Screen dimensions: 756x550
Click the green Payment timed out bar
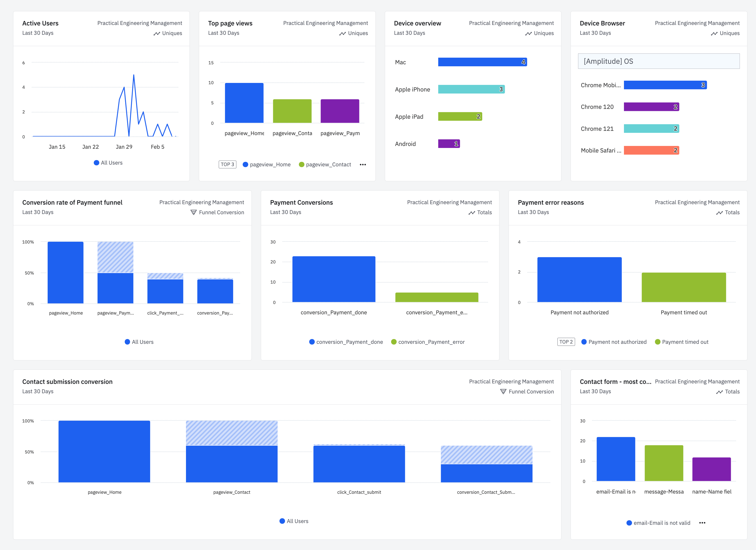[684, 287]
